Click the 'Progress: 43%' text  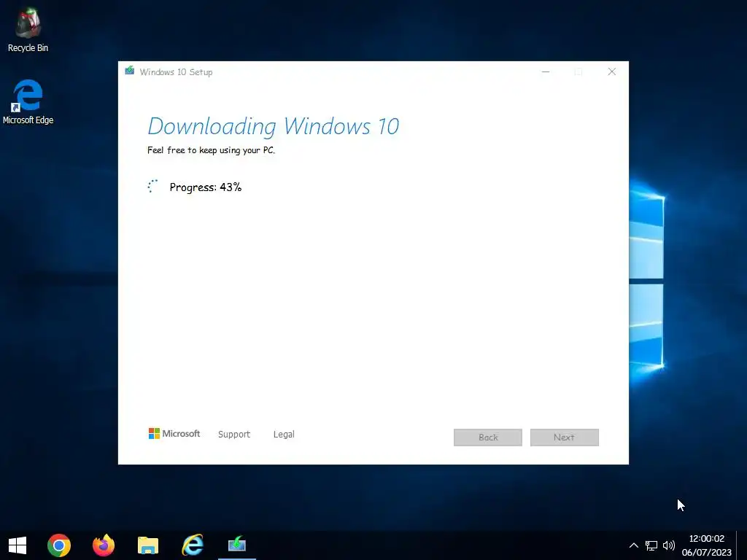point(205,187)
